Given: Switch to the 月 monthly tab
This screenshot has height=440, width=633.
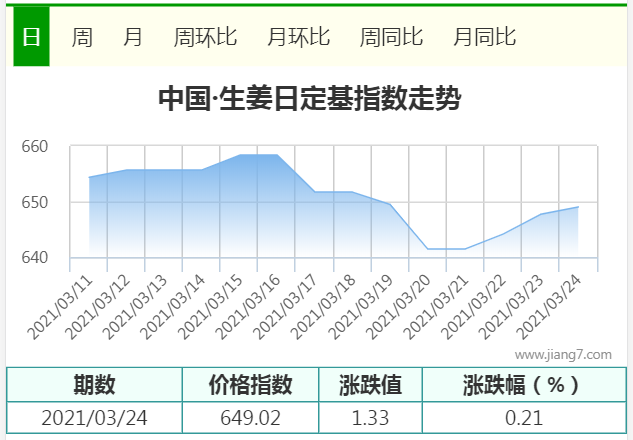Looking at the screenshot, I should point(133,37).
